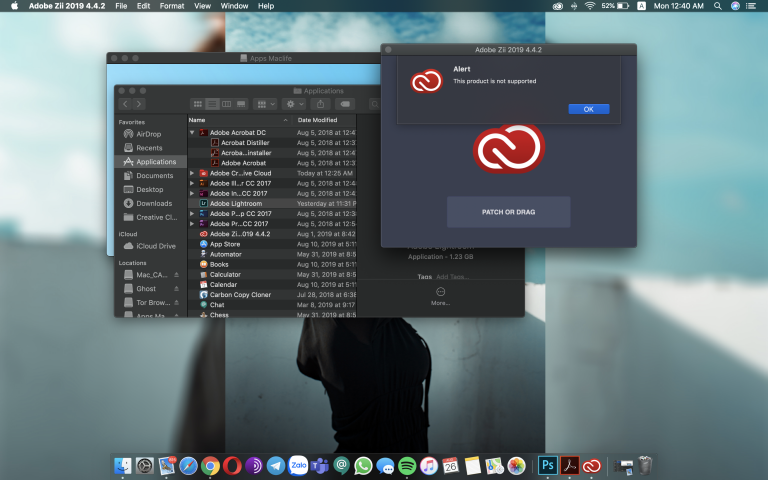Expand the Adobe P...p CC 2017 folder
The image size is (768, 480).
coord(192,214)
